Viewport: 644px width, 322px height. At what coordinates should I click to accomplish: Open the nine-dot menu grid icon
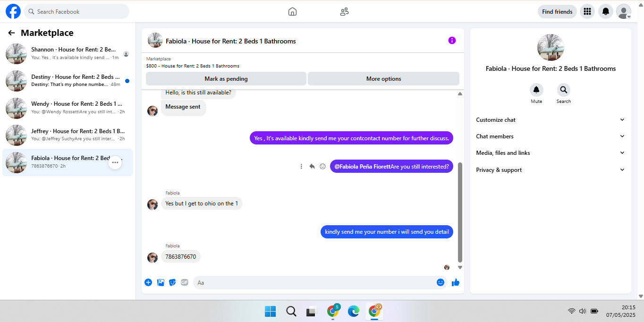tap(587, 11)
